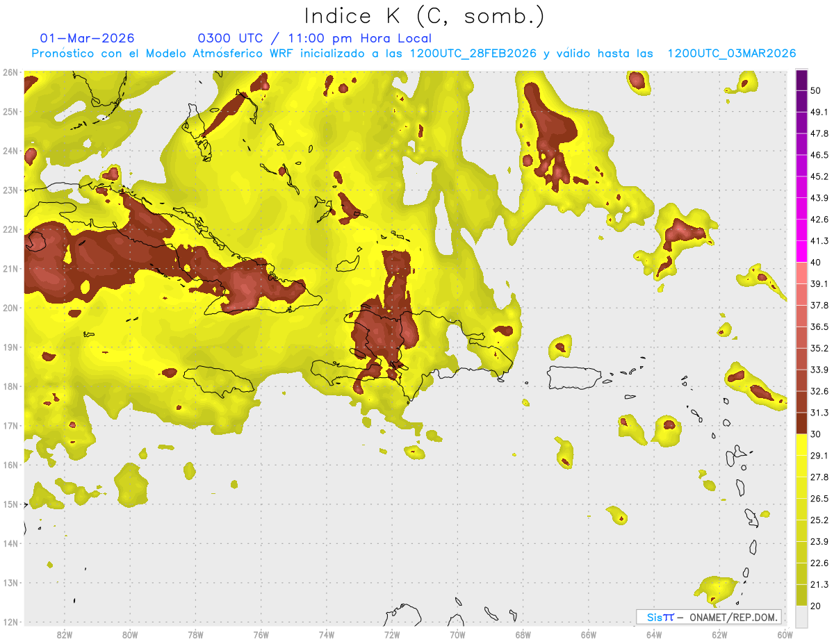Click the gray swatch below 20 on scale
The height and width of the screenshot is (644, 834).
802,616
